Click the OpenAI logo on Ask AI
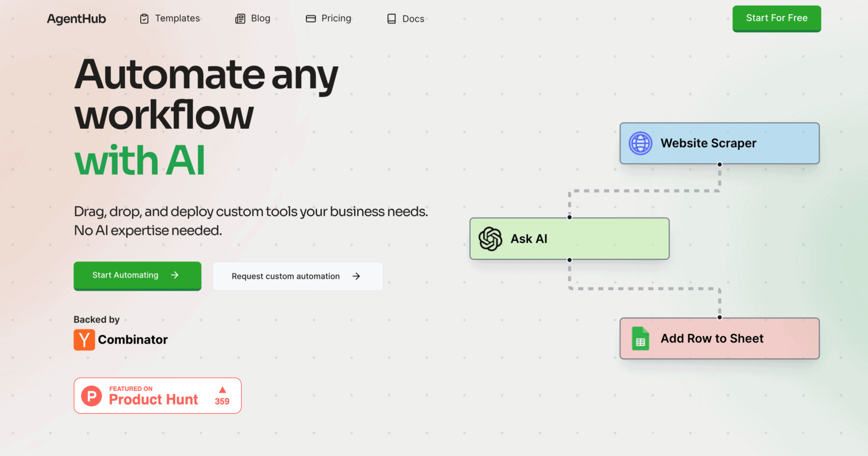Screen dimensions: 868x456 click(491, 239)
